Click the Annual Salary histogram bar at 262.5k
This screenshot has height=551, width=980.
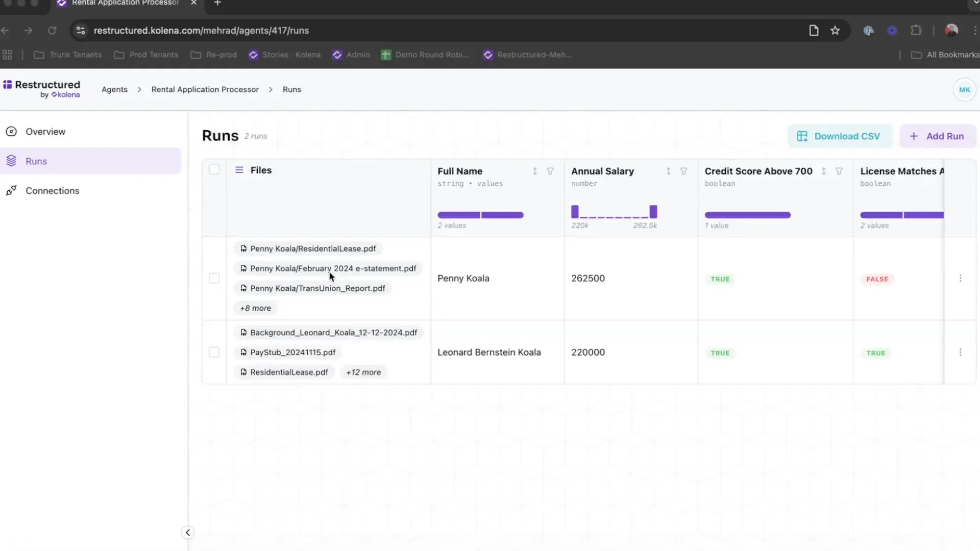click(x=653, y=211)
